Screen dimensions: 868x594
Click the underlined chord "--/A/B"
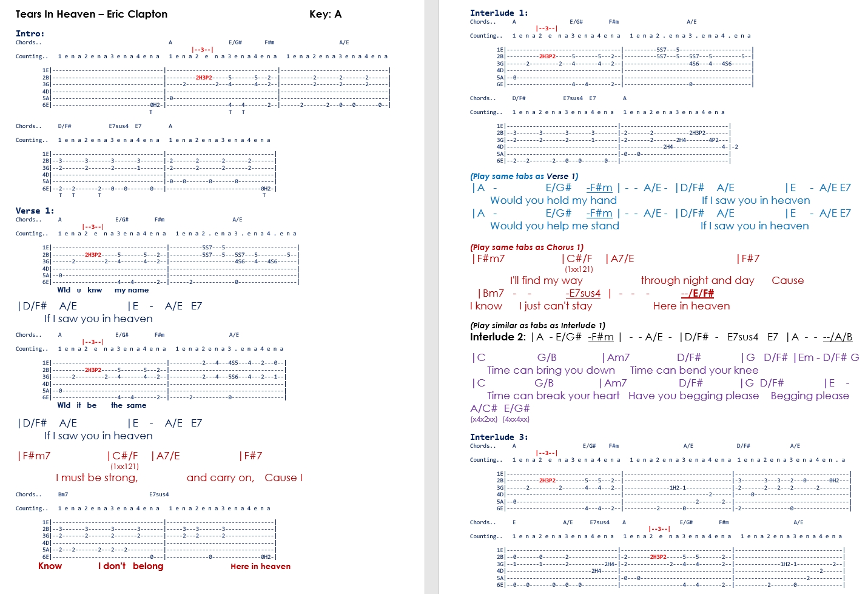(x=837, y=337)
